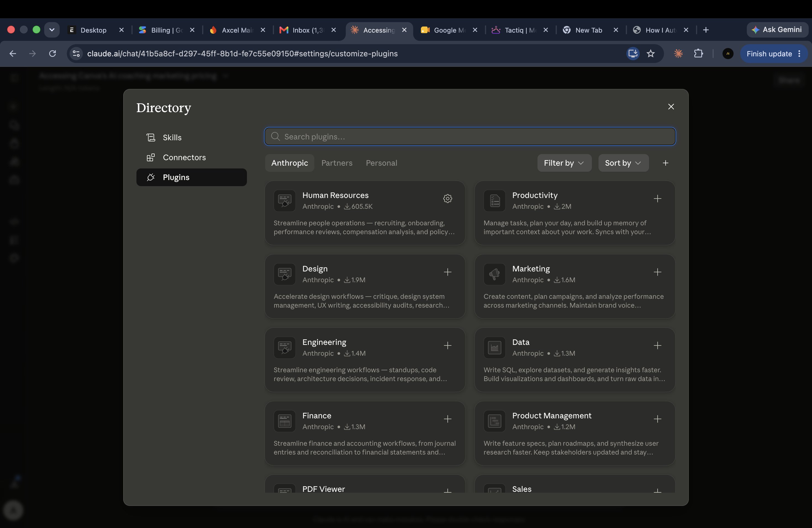Image resolution: width=812 pixels, height=528 pixels.
Task: Open the Data plugin card title
Action: coord(521,342)
